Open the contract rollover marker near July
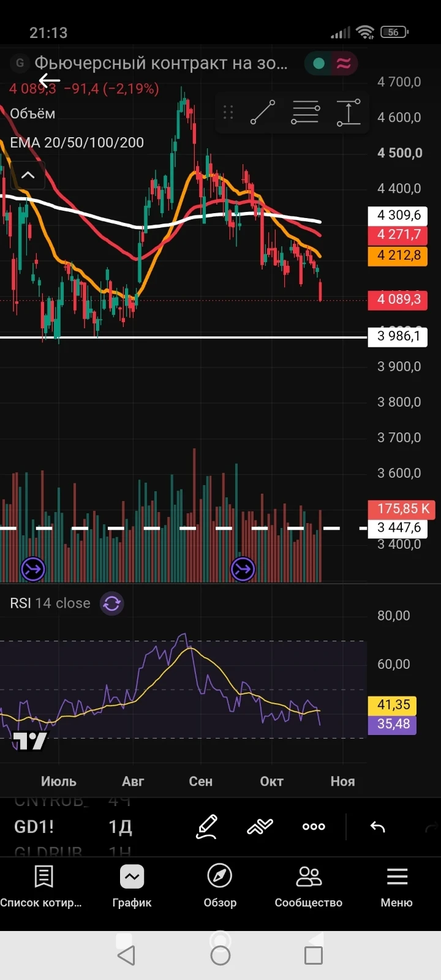The image size is (441, 980). [32, 569]
